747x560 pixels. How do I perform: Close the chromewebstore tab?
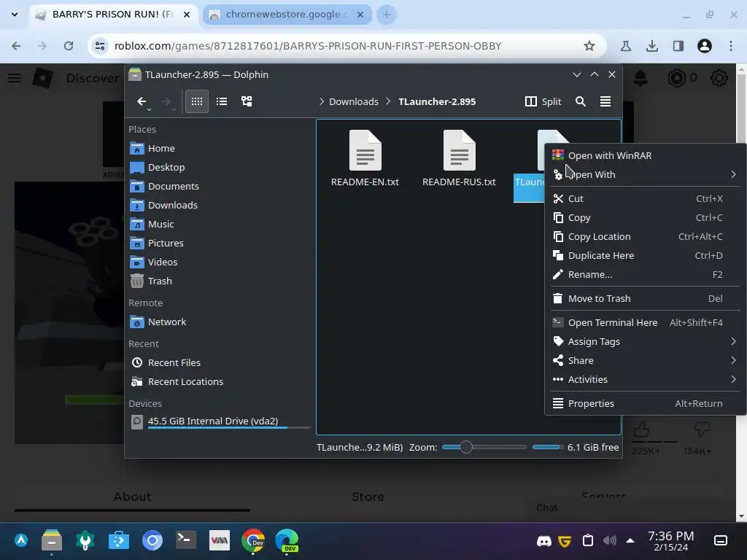(x=360, y=15)
